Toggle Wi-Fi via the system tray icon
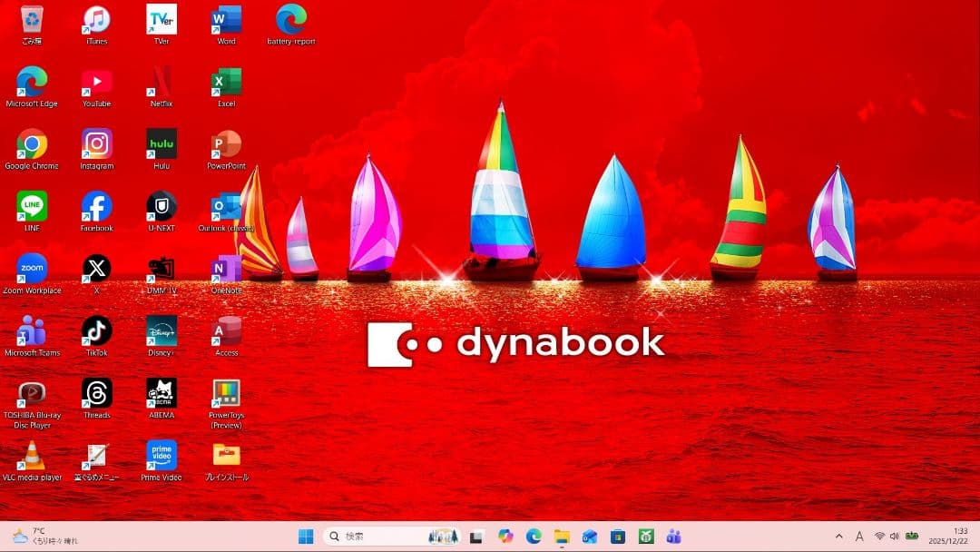980x552 pixels. pos(880,536)
